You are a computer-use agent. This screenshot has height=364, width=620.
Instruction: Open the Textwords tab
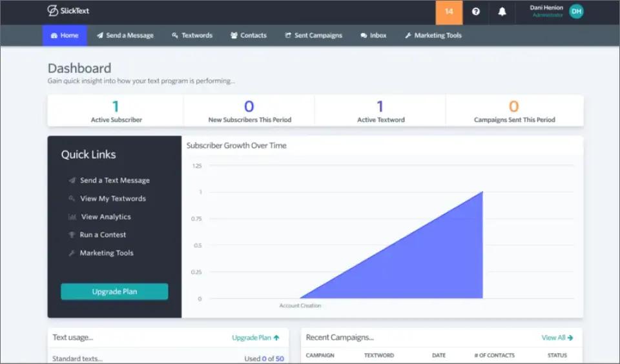pyautogui.click(x=192, y=35)
